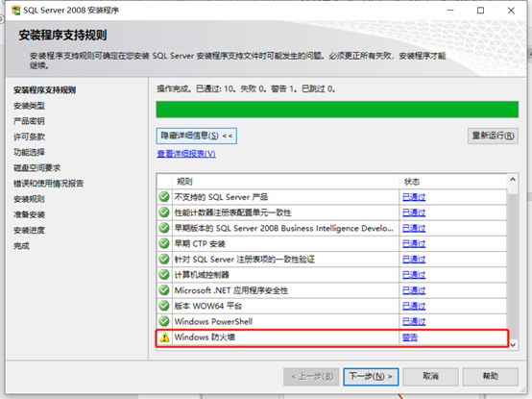Select 准备安装 step in sidebar

(29, 214)
